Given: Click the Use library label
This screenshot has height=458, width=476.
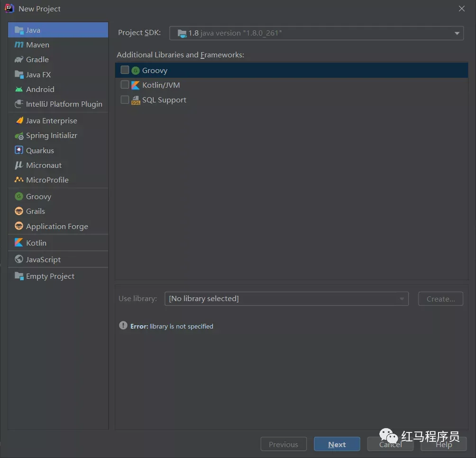Looking at the screenshot, I should (x=138, y=299).
